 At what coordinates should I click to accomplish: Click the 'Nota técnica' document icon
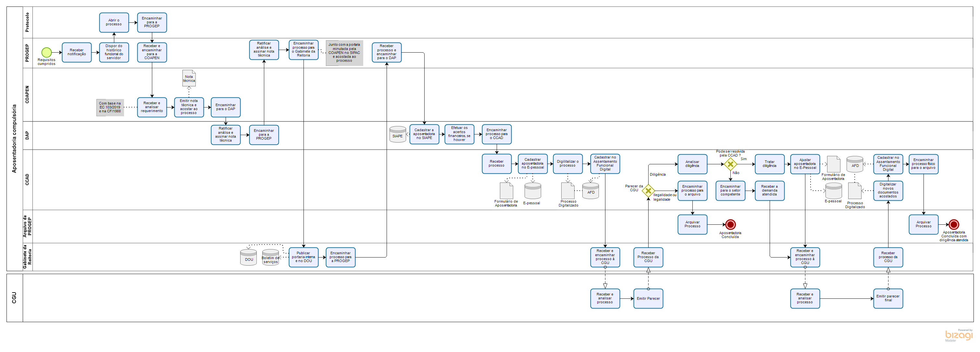[189, 78]
